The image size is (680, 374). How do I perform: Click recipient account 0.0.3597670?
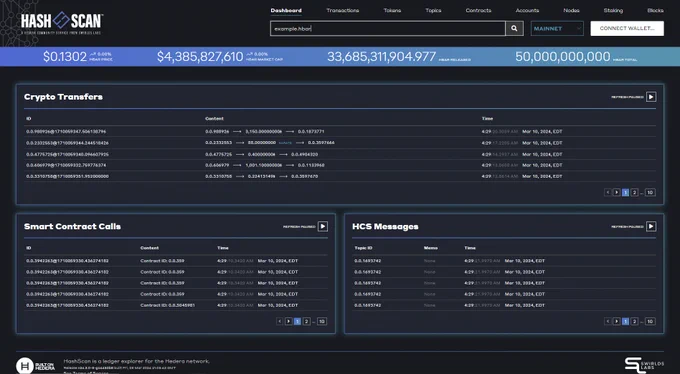point(304,177)
